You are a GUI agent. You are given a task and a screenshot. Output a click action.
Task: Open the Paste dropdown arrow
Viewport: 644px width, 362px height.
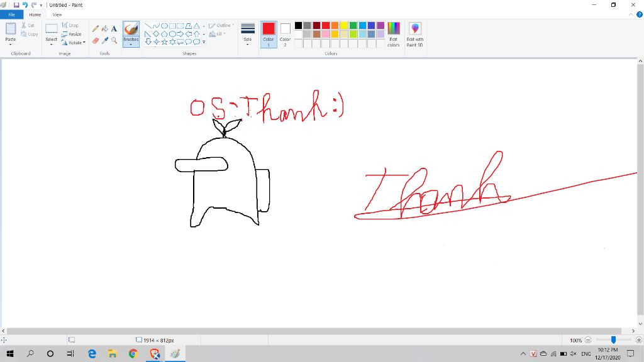tap(10, 45)
